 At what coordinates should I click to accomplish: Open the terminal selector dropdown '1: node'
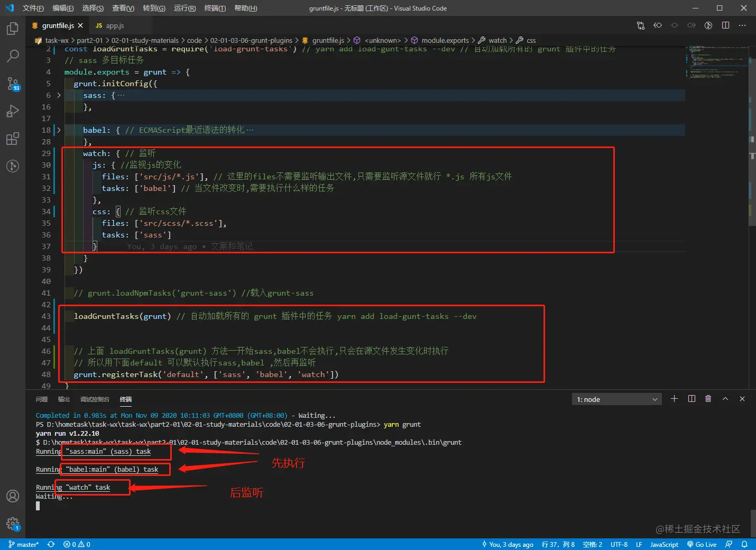(617, 399)
